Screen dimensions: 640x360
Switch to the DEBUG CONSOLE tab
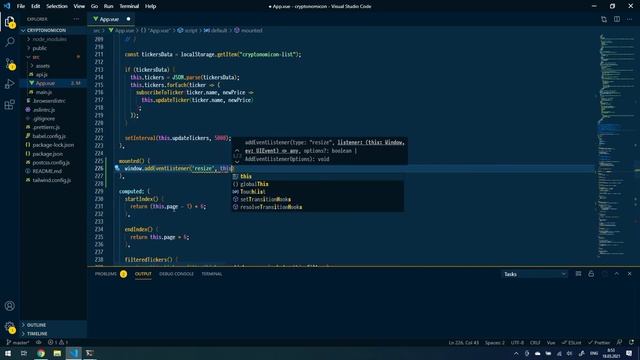point(176,274)
